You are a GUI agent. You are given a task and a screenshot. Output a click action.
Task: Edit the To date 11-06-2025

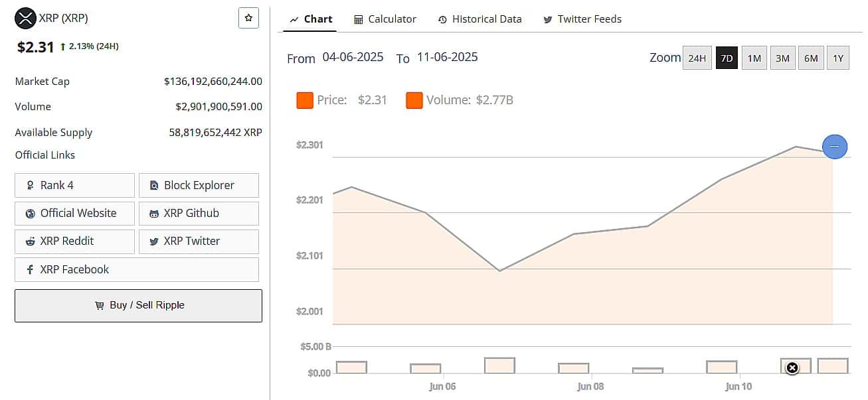click(x=447, y=57)
